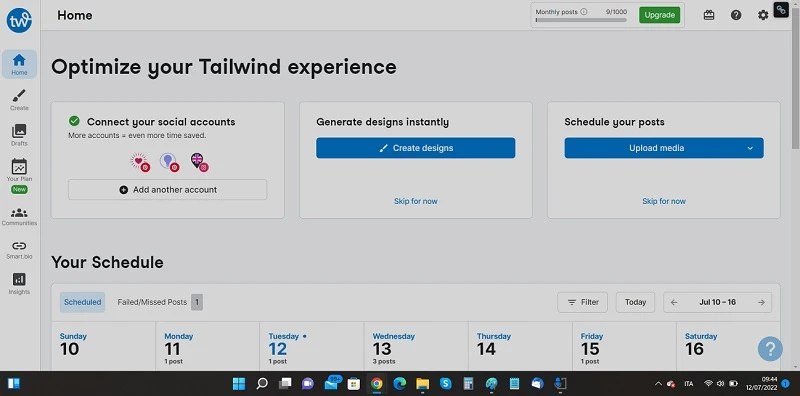Select the second connected account with balloon avatar
The height and width of the screenshot is (396, 800).
(169, 161)
